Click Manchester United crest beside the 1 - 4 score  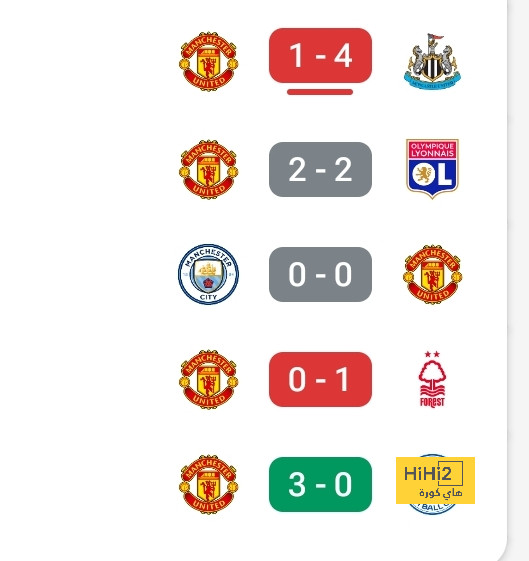click(209, 62)
